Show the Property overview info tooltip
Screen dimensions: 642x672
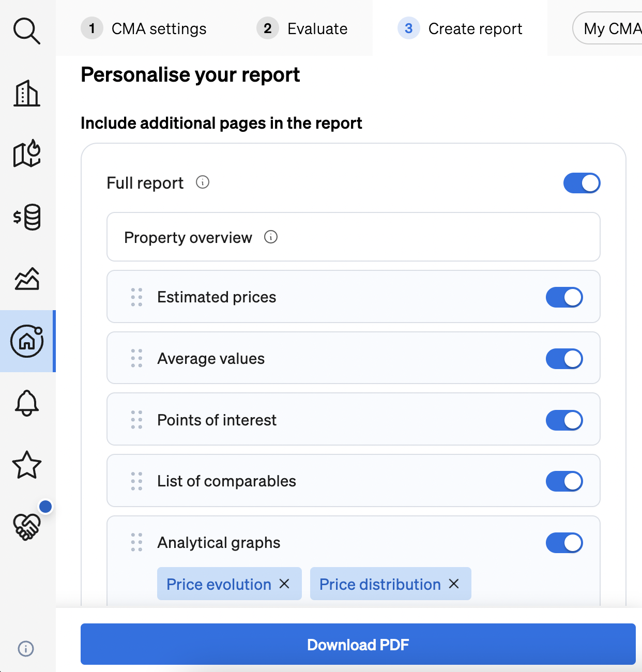[270, 237]
